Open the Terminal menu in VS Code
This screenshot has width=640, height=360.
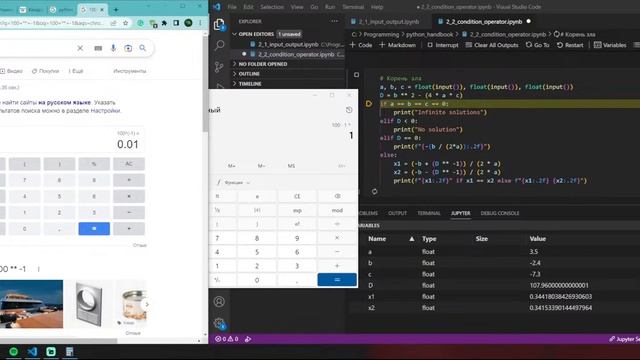pos(353,7)
